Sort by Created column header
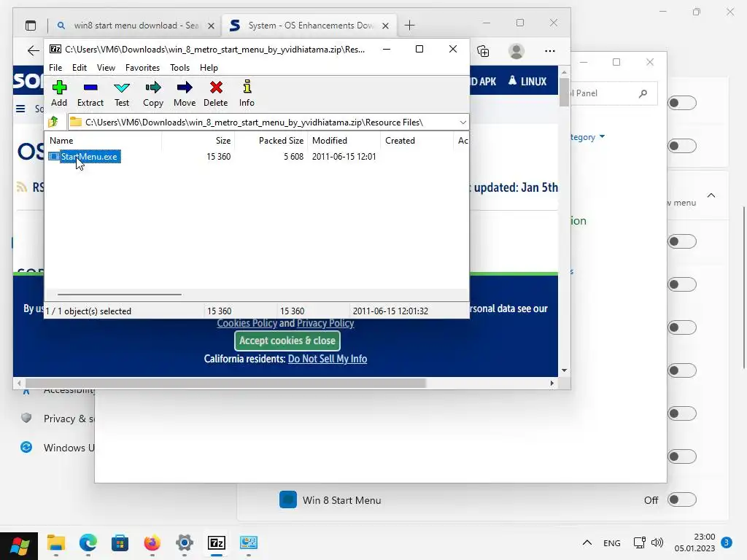This screenshot has height=560, width=747. (x=417, y=141)
